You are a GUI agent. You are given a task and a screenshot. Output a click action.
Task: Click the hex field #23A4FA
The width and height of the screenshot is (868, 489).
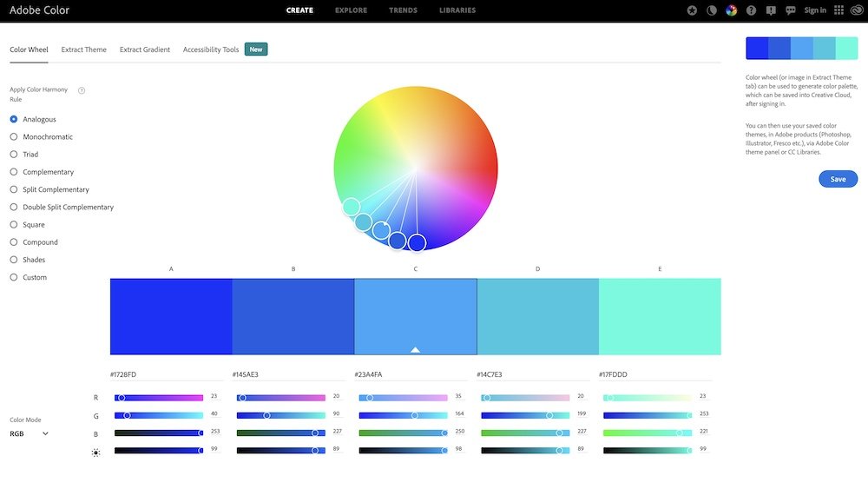click(411, 374)
